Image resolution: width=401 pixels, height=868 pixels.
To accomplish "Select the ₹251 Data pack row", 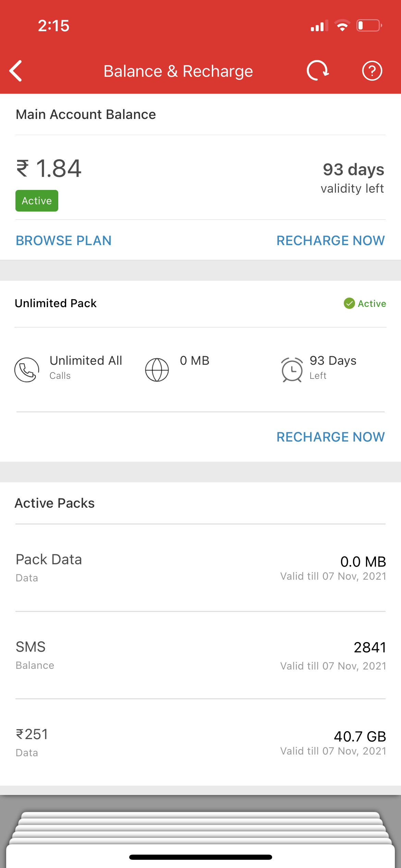I will 200,742.
